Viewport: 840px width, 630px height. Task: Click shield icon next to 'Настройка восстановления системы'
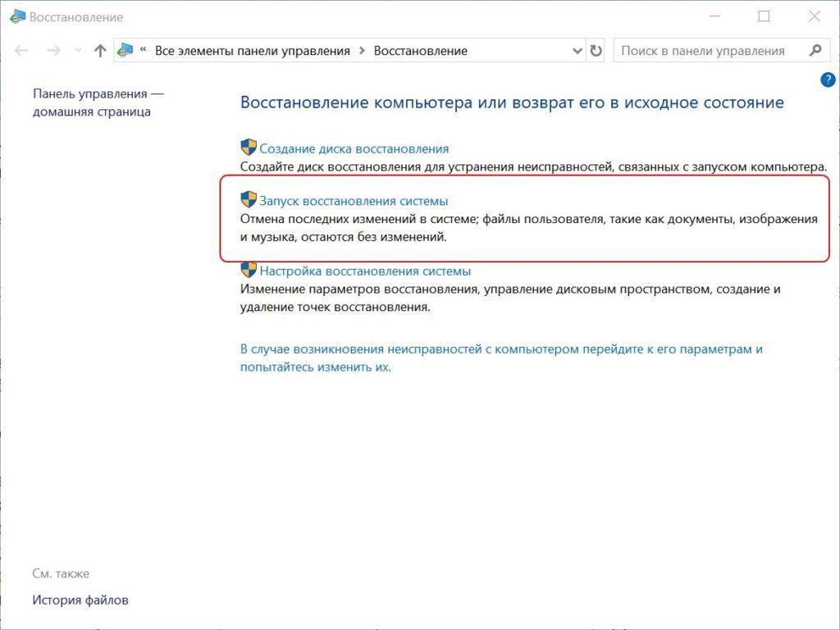point(248,269)
